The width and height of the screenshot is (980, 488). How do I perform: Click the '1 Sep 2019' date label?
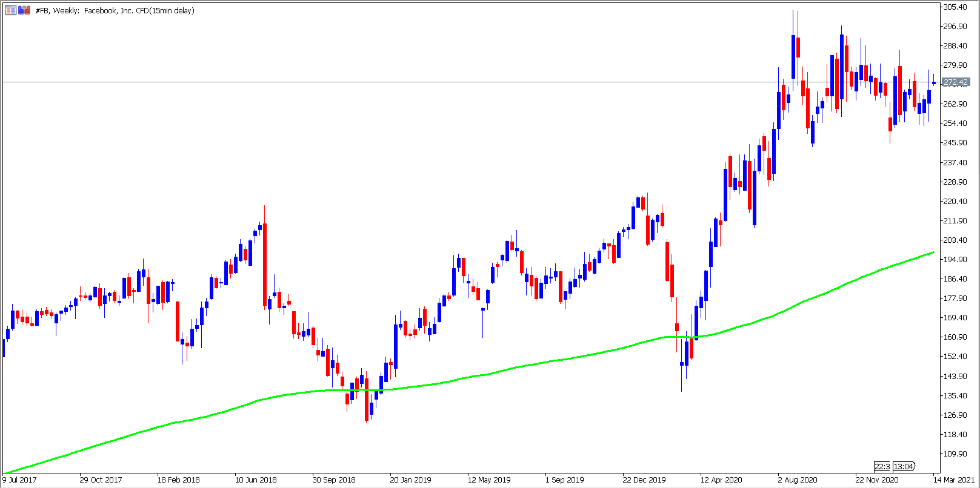tap(564, 480)
